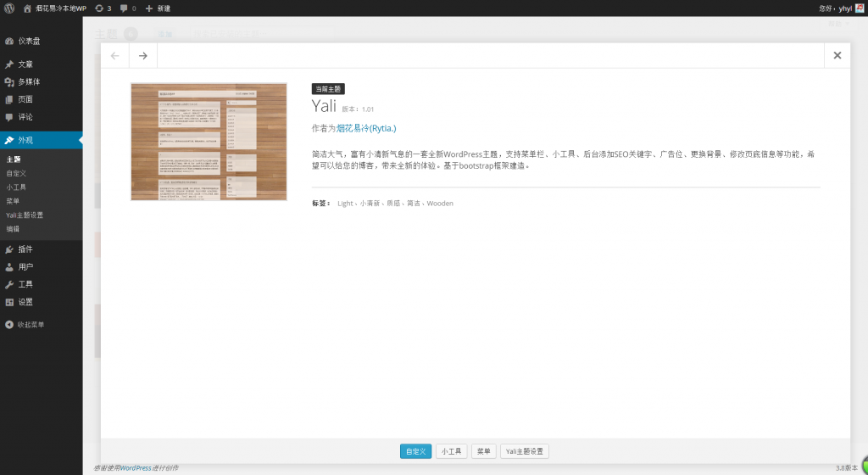Click the WordPress logo icon in admin bar
Viewport: 868px width, 475px height.
[9, 8]
